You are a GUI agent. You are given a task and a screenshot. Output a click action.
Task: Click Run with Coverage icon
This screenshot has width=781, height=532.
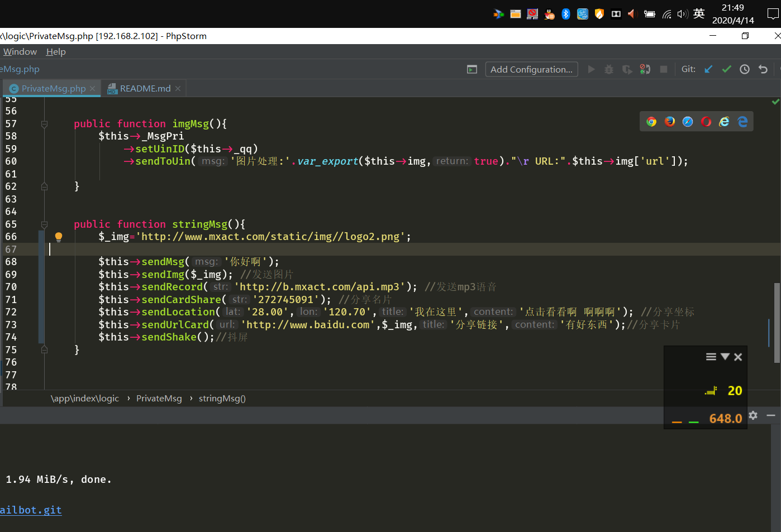pyautogui.click(x=627, y=69)
